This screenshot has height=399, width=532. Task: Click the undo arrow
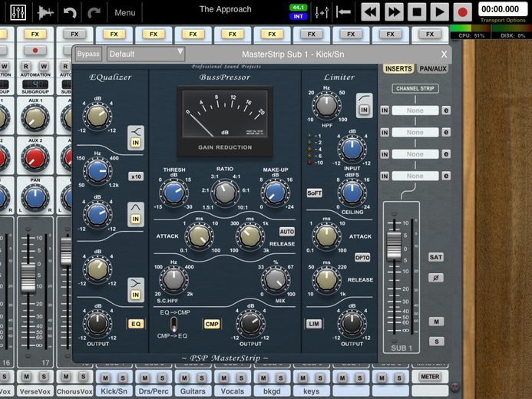coord(70,12)
